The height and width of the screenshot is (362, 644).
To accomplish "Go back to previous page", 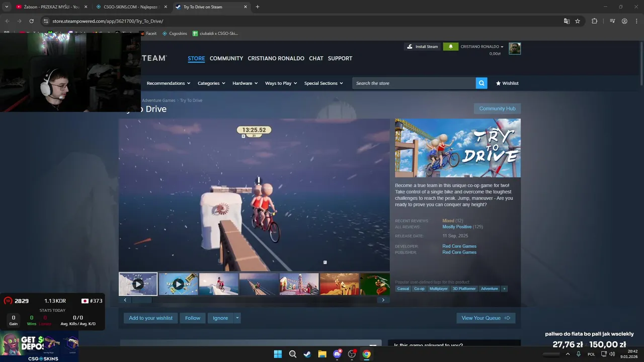I will pyautogui.click(x=7, y=21).
